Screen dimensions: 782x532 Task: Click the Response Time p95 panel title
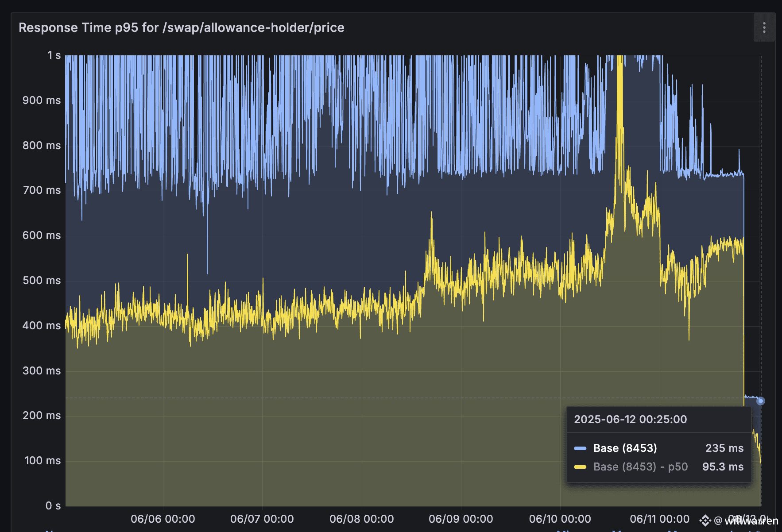[x=182, y=27]
